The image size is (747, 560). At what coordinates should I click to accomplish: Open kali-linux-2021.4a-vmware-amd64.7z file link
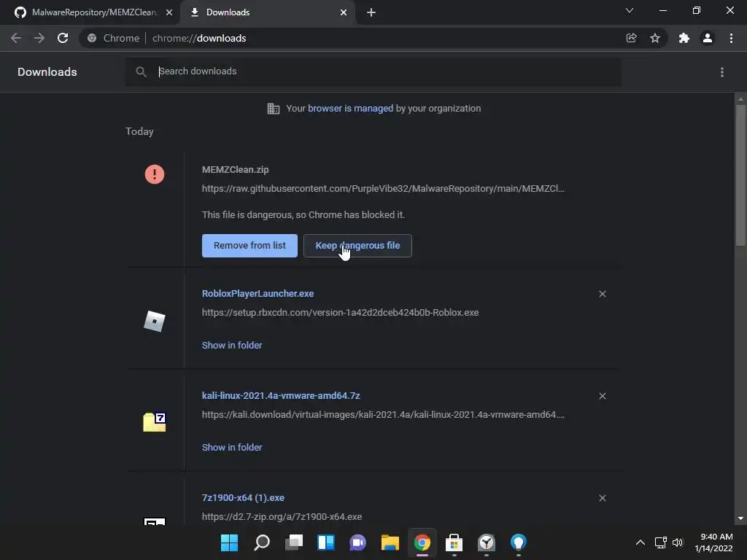[x=281, y=396]
